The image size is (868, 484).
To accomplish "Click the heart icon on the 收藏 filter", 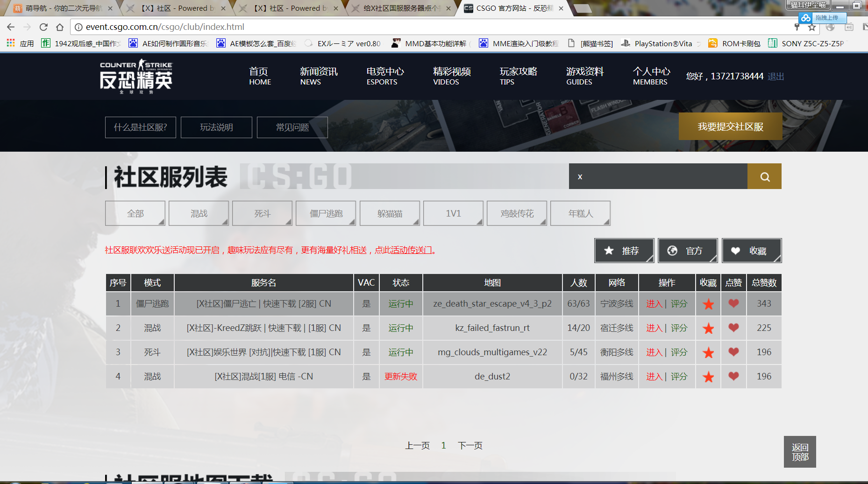I will (736, 251).
